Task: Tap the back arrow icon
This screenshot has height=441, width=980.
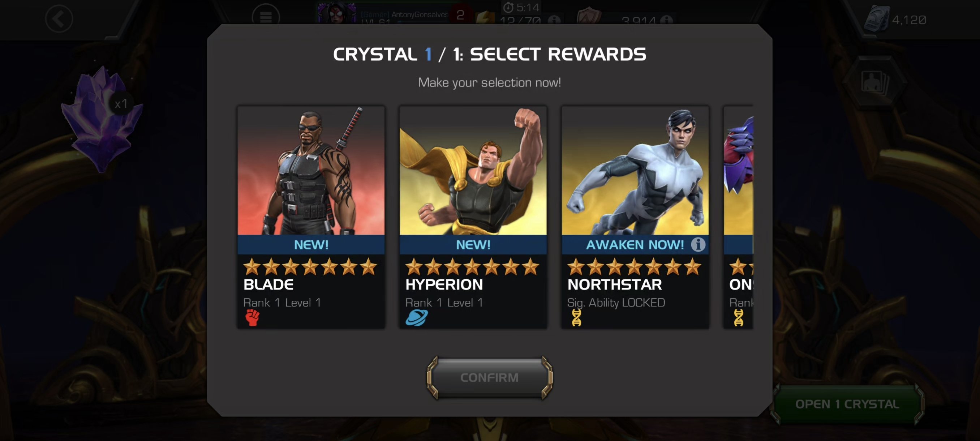Action: (x=59, y=19)
